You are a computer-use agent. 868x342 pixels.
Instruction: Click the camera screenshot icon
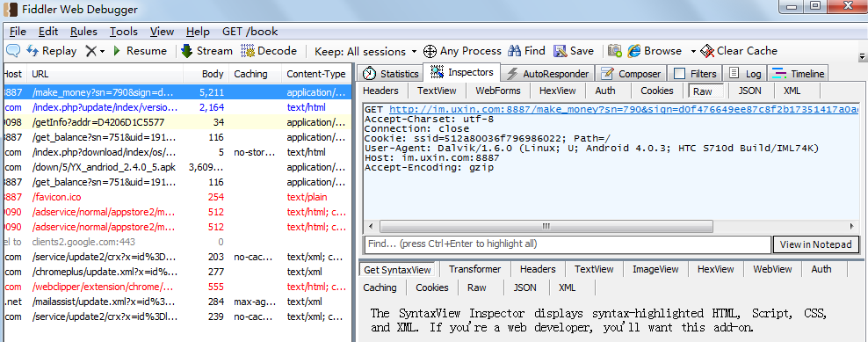[614, 51]
